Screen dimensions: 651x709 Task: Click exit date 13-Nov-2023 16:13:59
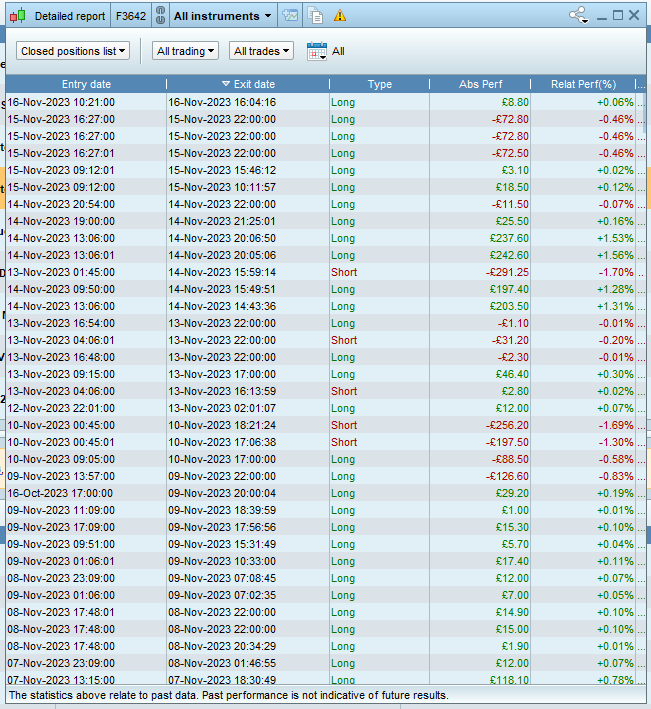(x=222, y=391)
